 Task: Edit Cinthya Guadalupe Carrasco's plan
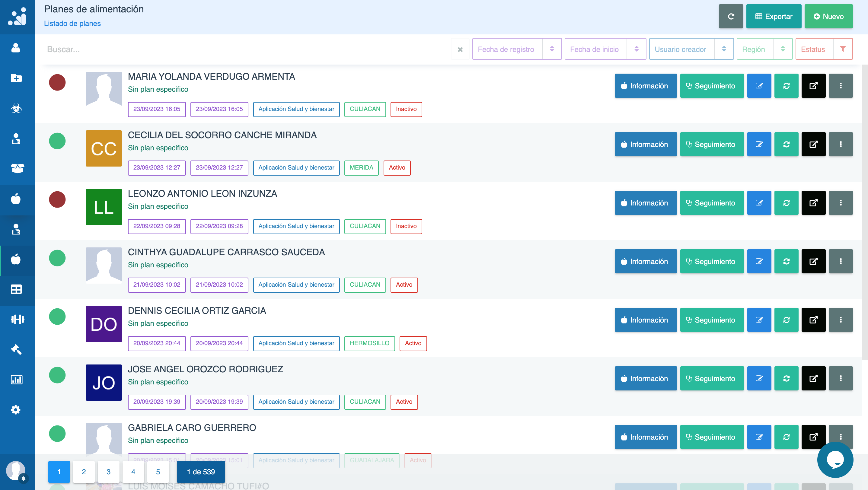(x=759, y=262)
